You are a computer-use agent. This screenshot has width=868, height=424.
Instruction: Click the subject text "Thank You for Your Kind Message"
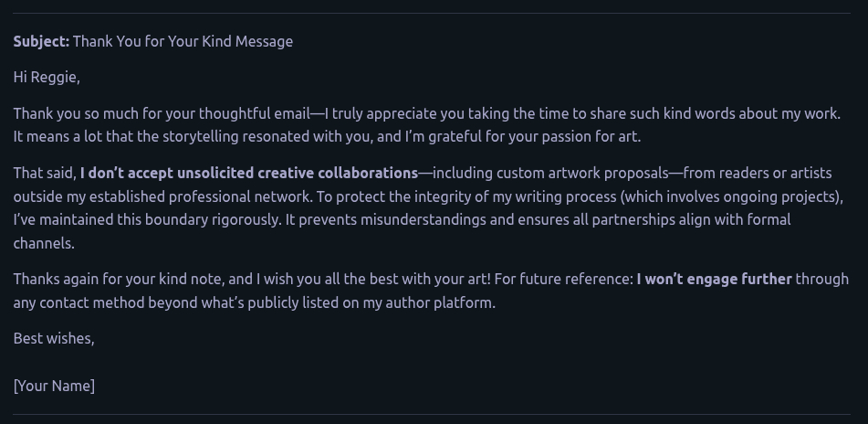coord(183,41)
